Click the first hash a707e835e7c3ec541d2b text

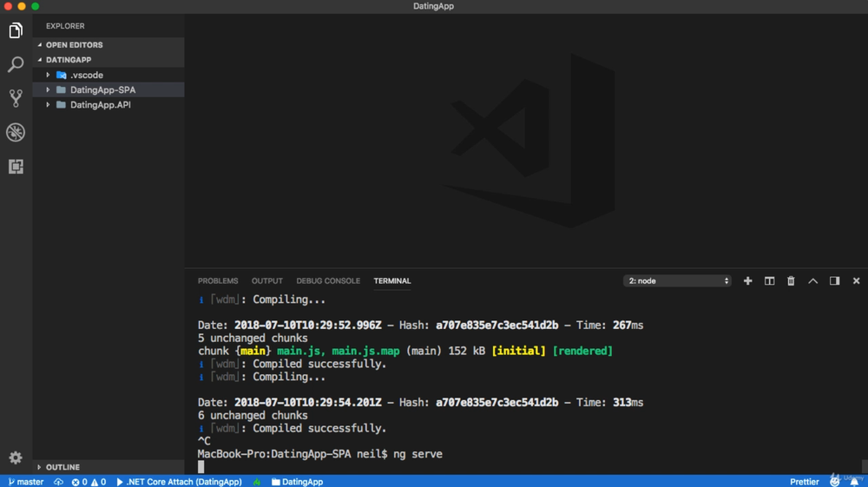click(496, 326)
